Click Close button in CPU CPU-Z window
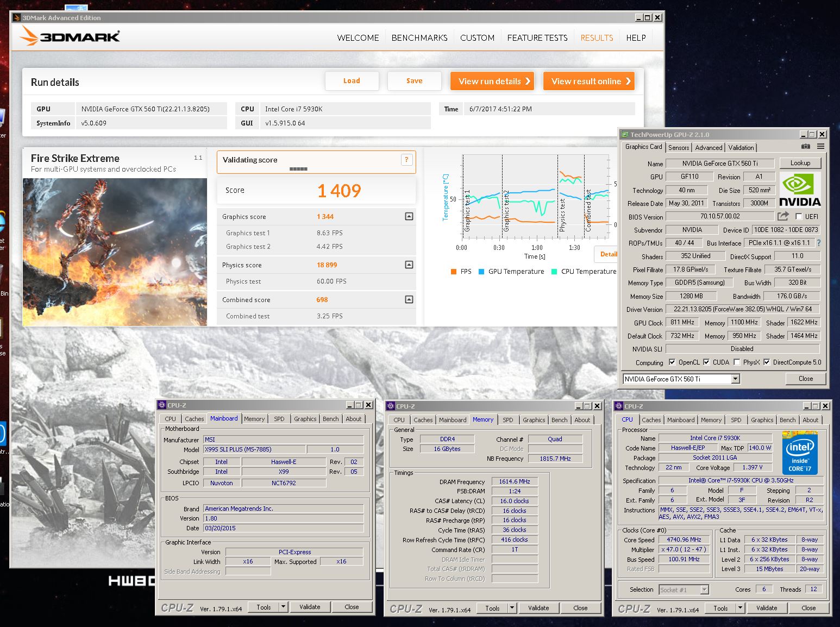Screen dimensions: 840x627 (808, 608)
